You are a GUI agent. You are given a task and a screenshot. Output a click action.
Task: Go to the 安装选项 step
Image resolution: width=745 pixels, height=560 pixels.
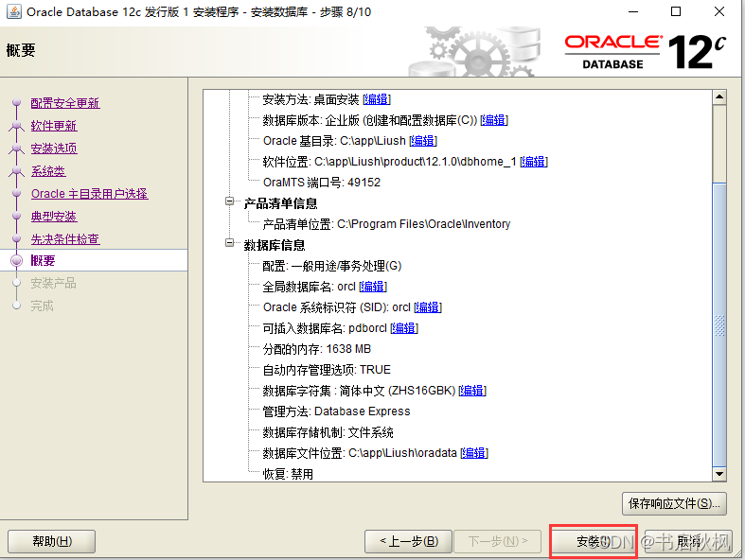click(x=54, y=149)
